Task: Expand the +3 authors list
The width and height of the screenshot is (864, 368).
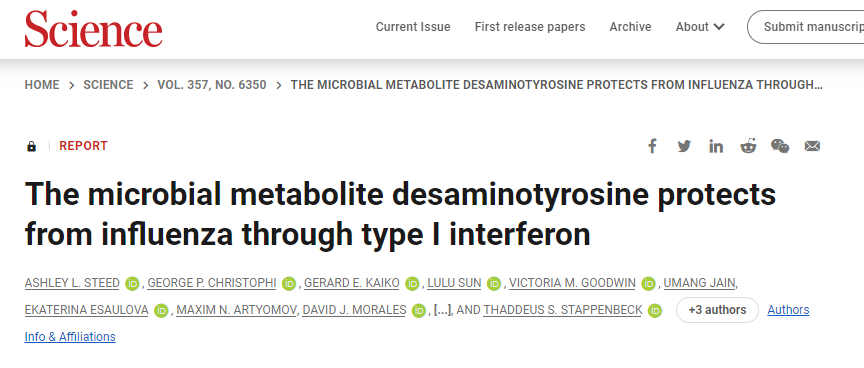Action: click(x=717, y=310)
